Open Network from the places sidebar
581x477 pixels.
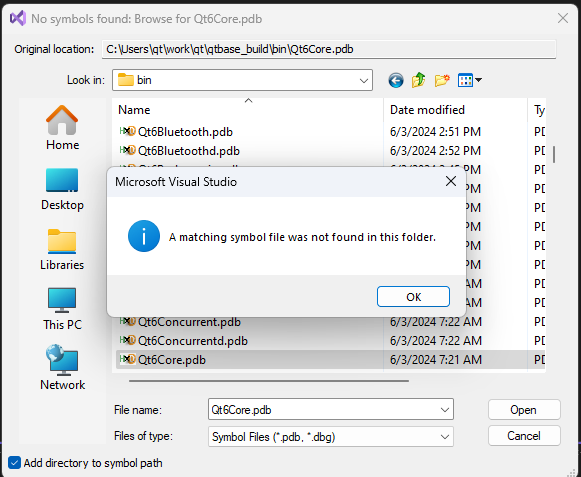coord(62,368)
